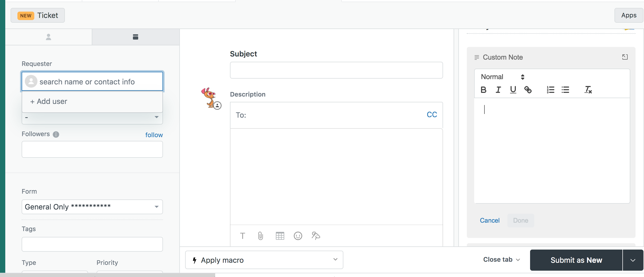This screenshot has width=644, height=277.
Task: Toggle italic formatting in Custom Note
Action: 498,90
